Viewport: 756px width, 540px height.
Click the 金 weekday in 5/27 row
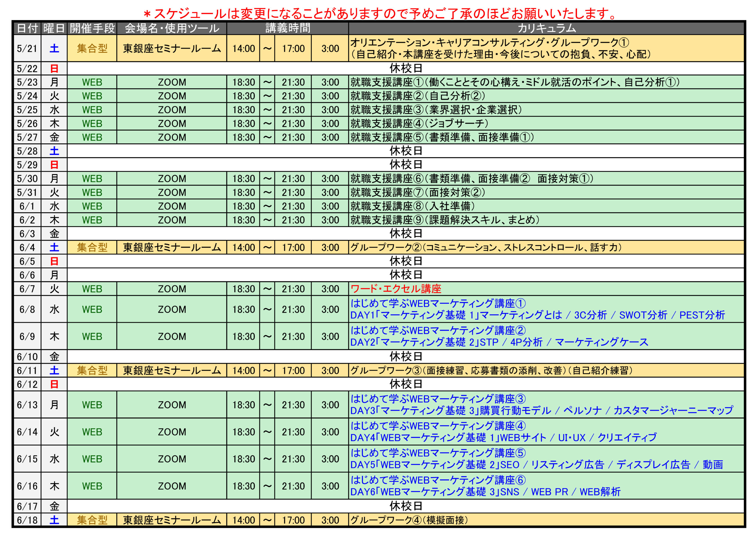54,137
